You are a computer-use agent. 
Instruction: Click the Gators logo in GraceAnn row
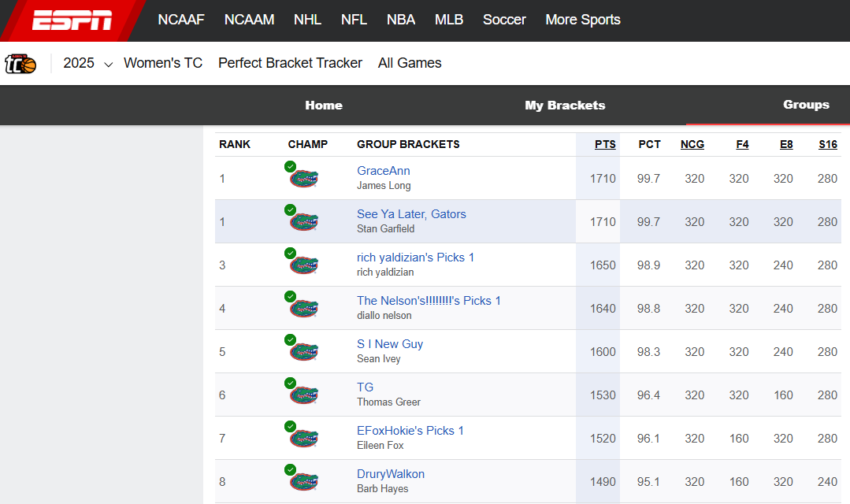coord(303,178)
